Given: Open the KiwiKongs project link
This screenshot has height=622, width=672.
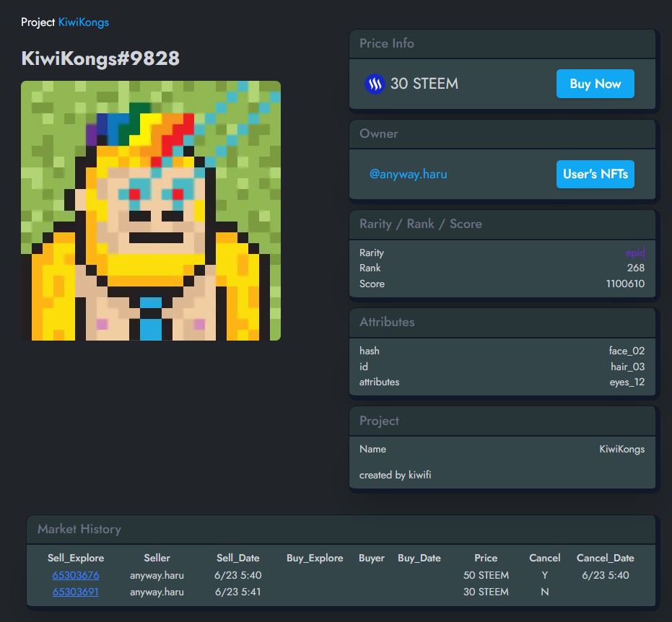Looking at the screenshot, I should coord(84,22).
